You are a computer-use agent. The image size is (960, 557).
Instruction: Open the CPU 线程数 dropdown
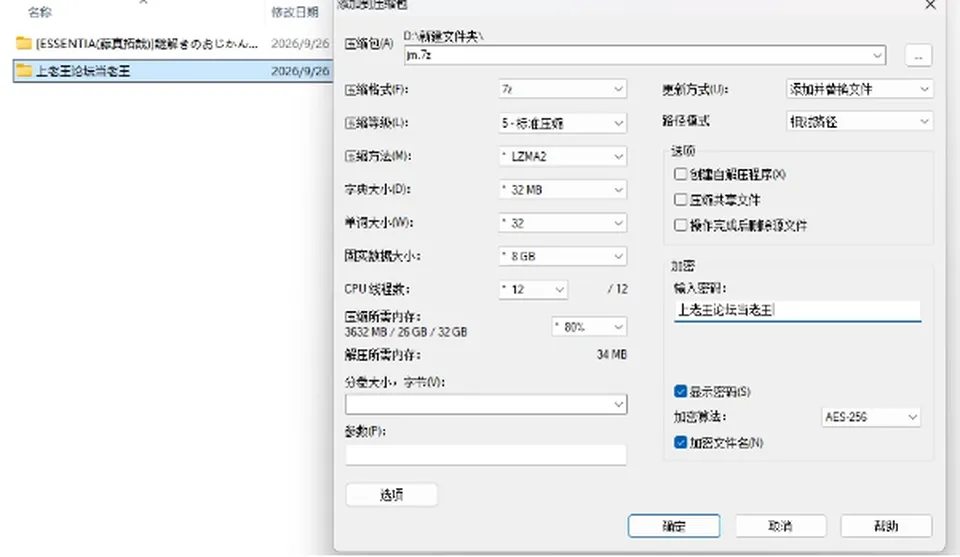click(533, 289)
